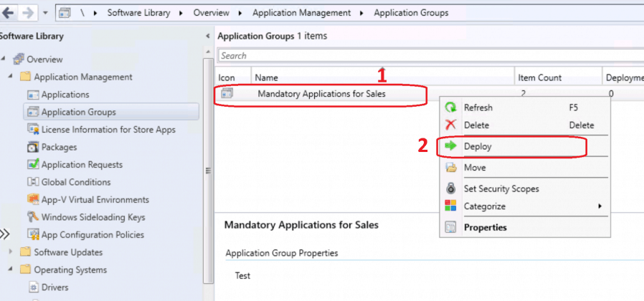This screenshot has width=644, height=301.
Task: Expand the Software Updates tree node
Action: 11,252
